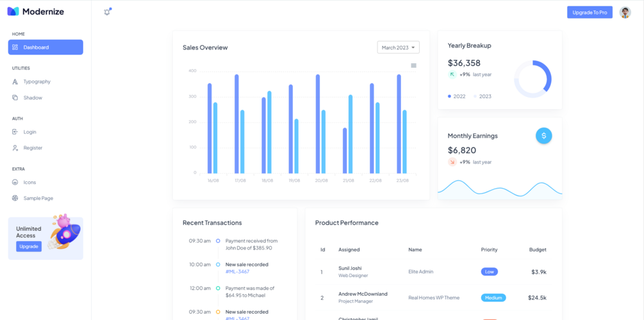This screenshot has width=644, height=320.
Task: Click the Medium priority badge
Action: (493, 298)
